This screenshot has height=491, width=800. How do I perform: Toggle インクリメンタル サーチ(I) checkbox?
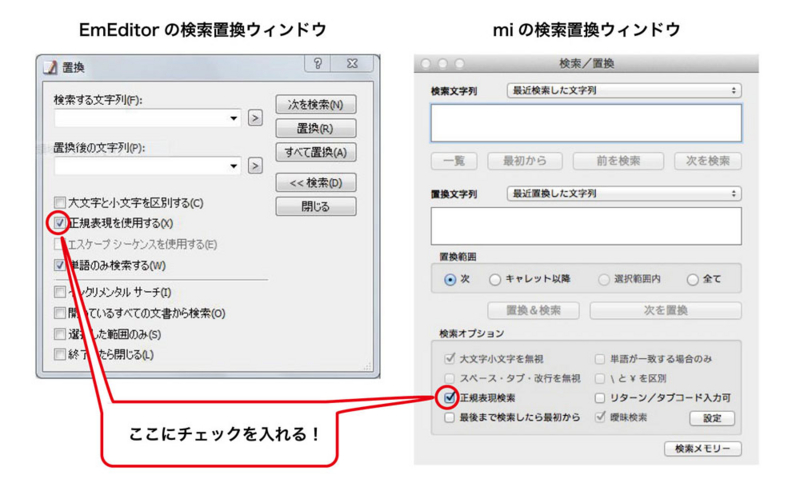tap(60, 292)
